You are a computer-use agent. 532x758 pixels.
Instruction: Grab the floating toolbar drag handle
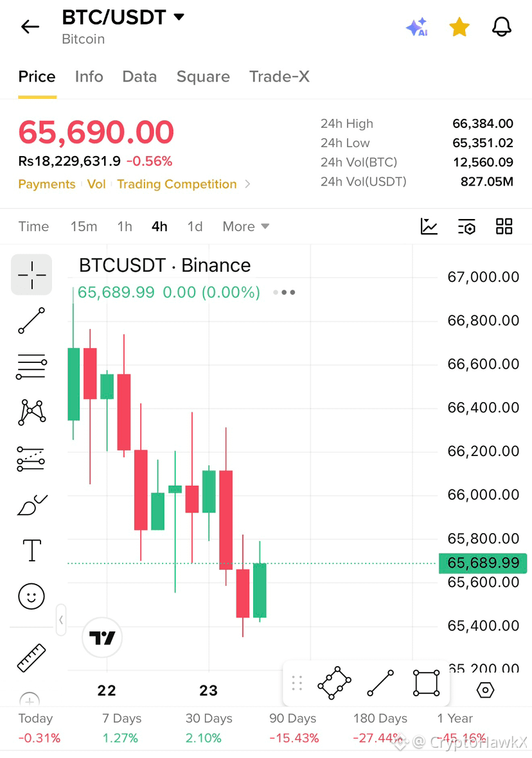coord(297,683)
